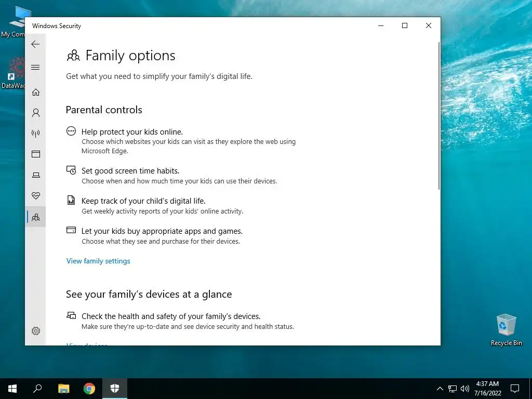Click the Parental controls heading
532x399 pixels.
104,110
